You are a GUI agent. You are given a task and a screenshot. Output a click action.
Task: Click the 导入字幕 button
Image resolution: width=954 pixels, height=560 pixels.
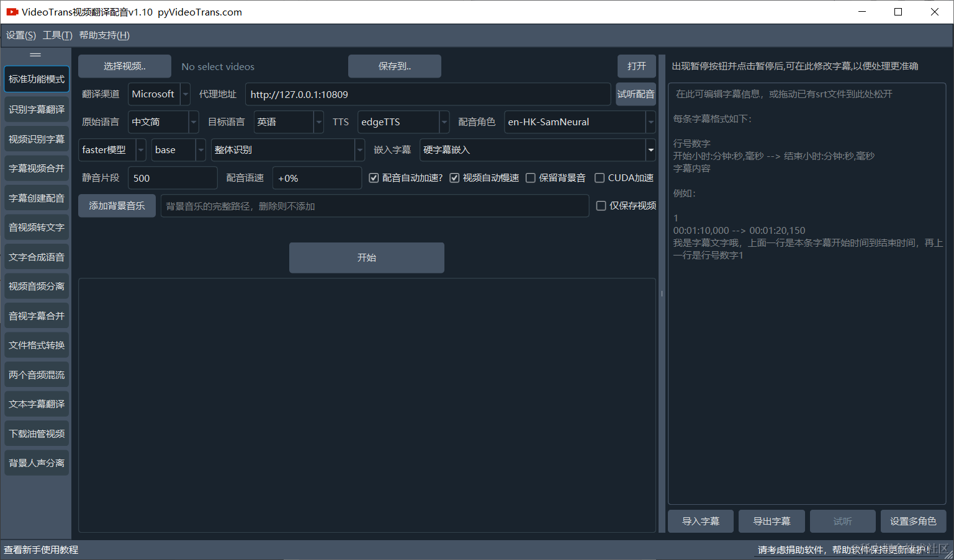pos(701,522)
